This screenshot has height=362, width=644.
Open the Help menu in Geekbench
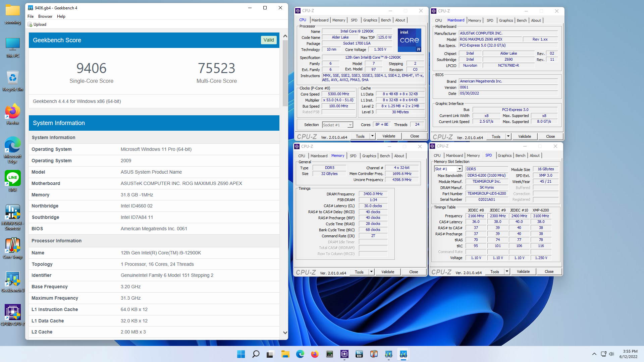[61, 16]
